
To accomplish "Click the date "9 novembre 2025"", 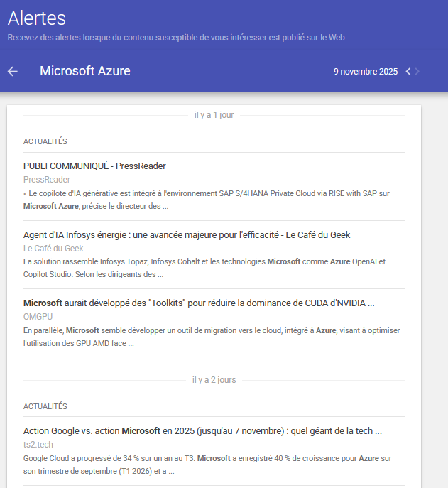I will pos(365,72).
